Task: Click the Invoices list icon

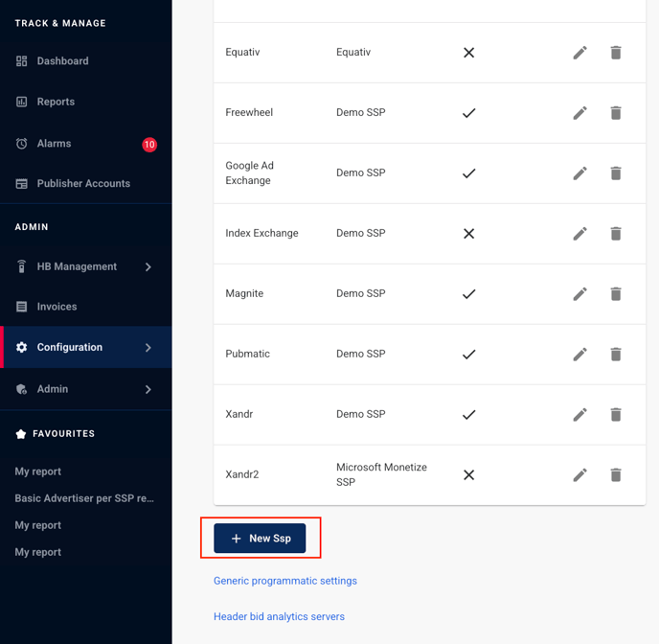Action: click(21, 307)
